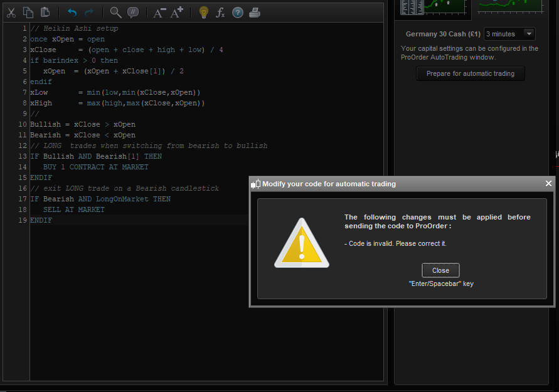Screen dimensions: 559x392
Task: Close dialog using title bar X
Action: (548, 184)
